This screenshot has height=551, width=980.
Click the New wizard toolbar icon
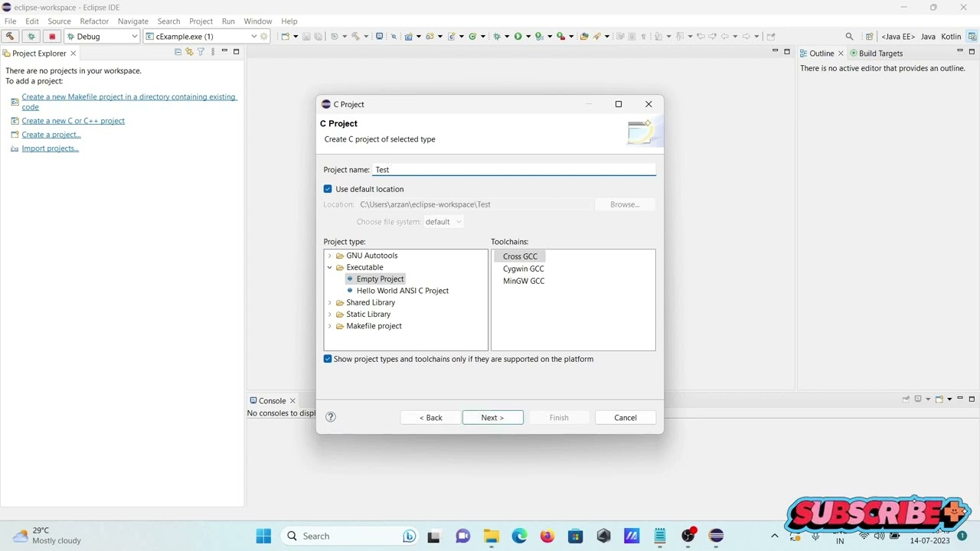coord(286,36)
